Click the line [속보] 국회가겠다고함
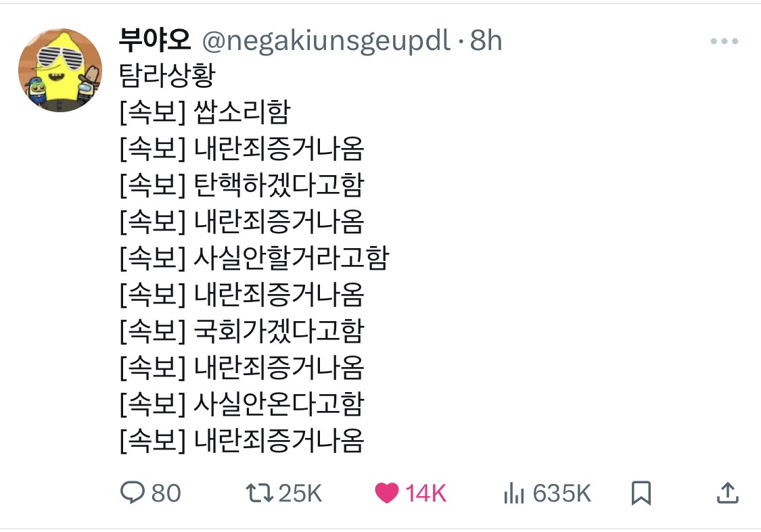Viewport: 761px width, 532px height. 241,331
